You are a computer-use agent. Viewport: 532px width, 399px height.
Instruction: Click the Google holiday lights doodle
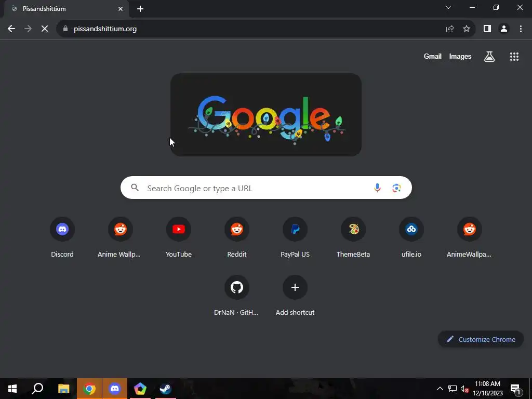266,115
